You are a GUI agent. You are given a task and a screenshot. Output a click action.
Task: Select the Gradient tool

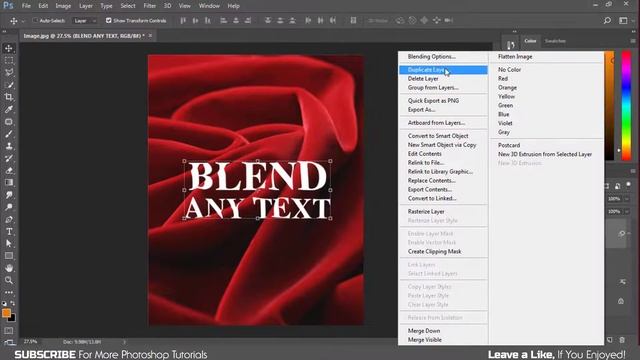point(9,182)
